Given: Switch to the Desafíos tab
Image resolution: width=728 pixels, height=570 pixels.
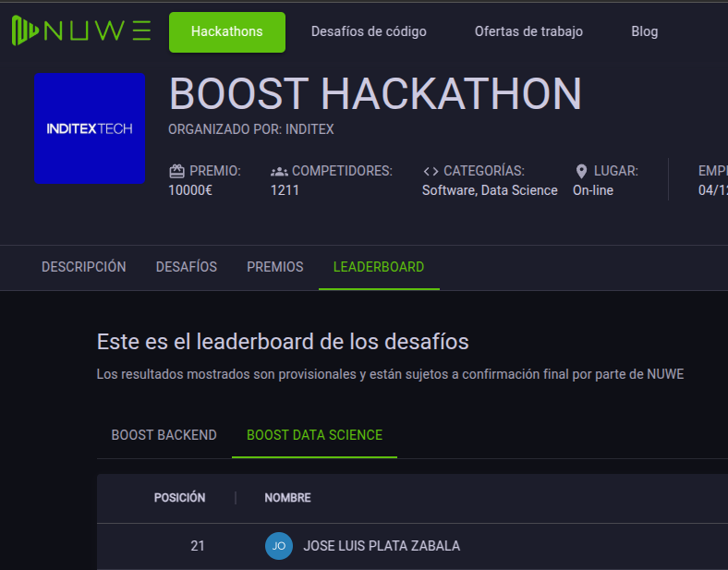Looking at the screenshot, I should pyautogui.click(x=187, y=267).
